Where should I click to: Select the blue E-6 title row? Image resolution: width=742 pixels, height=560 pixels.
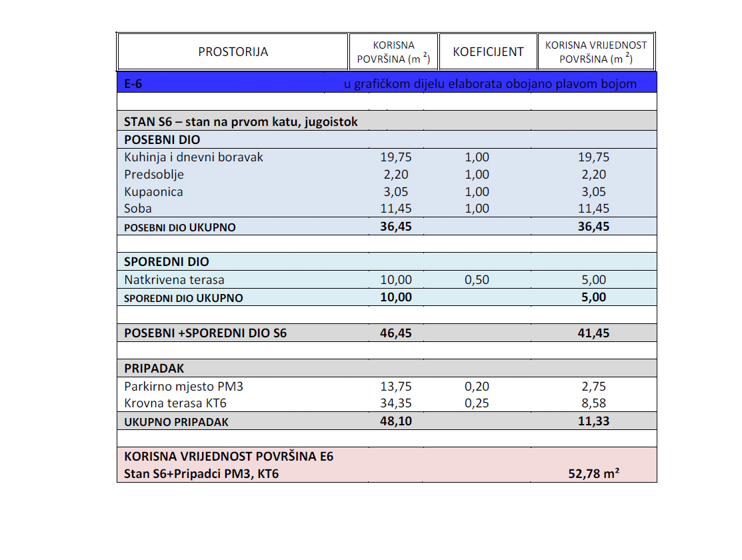[x=387, y=83]
